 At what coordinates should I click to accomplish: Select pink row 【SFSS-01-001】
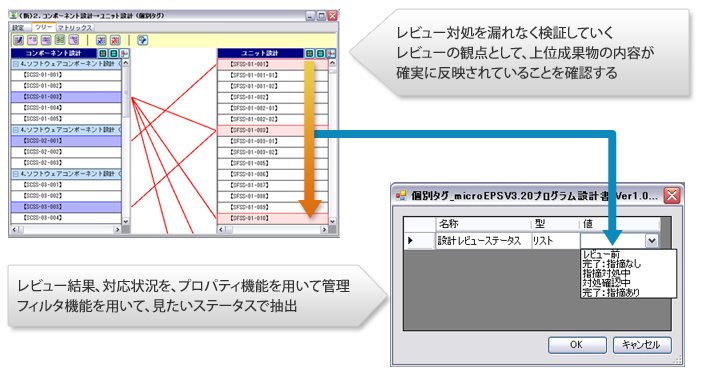click(273, 64)
